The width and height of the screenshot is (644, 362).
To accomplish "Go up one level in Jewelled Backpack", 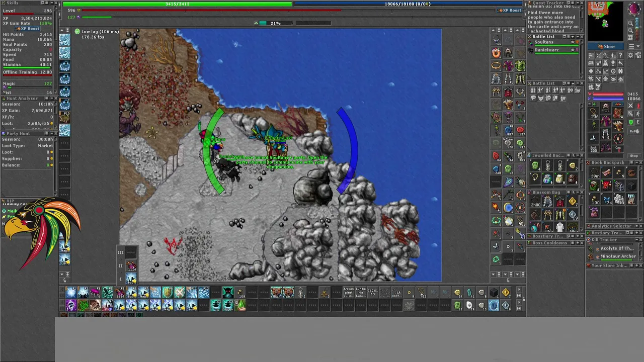I will (574, 155).
